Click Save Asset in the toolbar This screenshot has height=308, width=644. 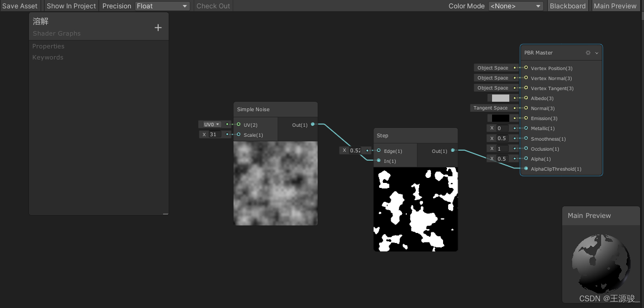click(20, 6)
